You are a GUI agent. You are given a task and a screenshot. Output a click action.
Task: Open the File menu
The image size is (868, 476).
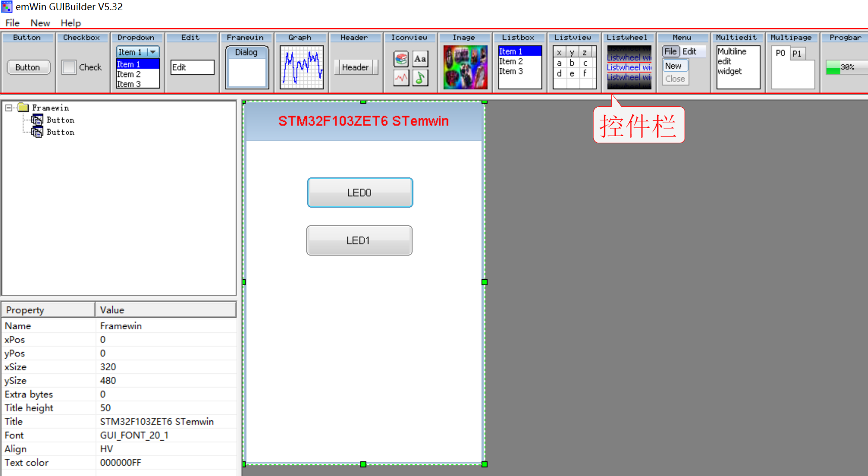(x=12, y=23)
